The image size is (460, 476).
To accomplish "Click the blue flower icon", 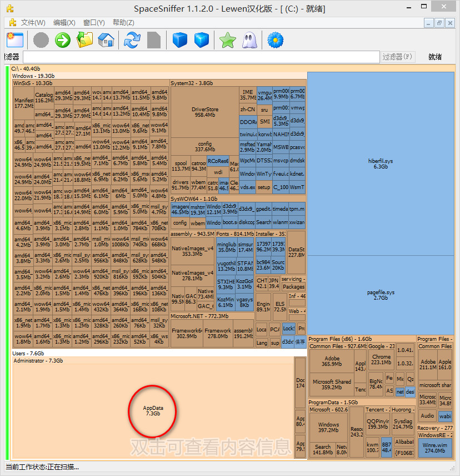I will pos(275,40).
